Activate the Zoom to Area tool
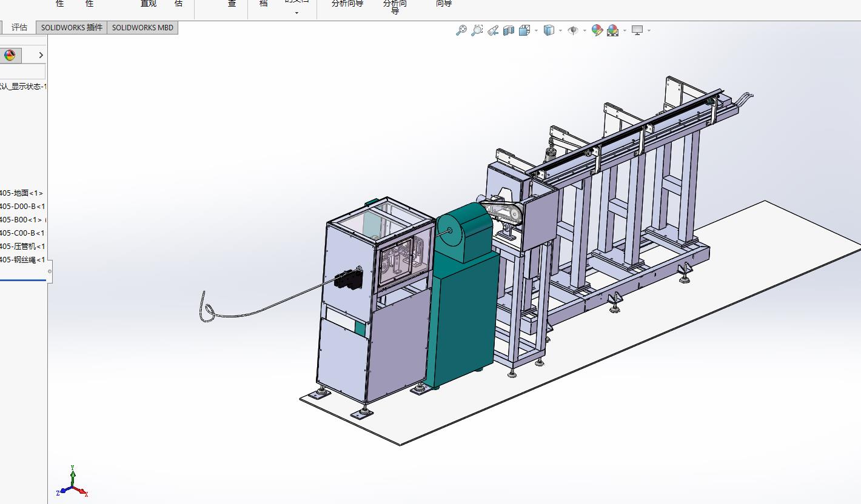861x504 pixels. click(477, 30)
